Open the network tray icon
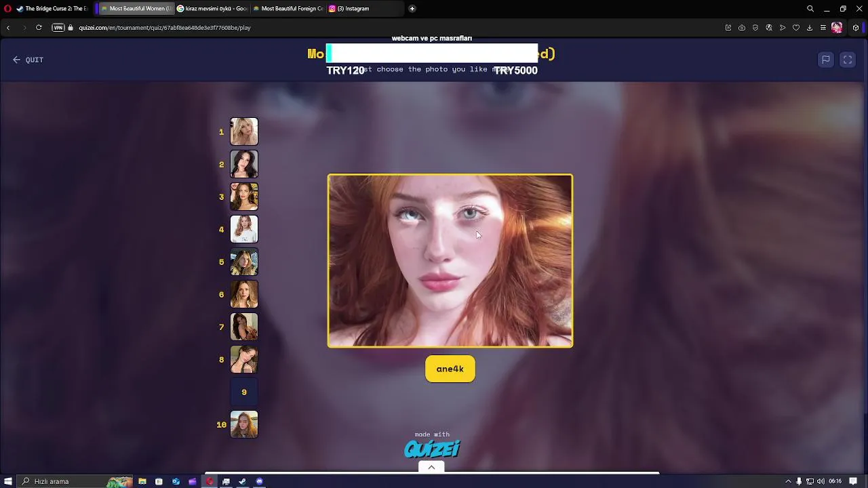The image size is (868, 488). point(810,481)
